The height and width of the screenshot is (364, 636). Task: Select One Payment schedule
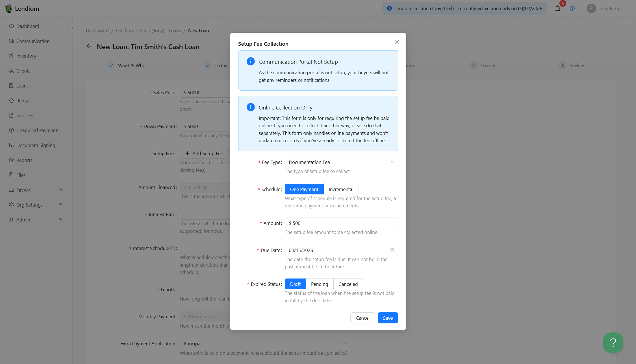click(304, 189)
